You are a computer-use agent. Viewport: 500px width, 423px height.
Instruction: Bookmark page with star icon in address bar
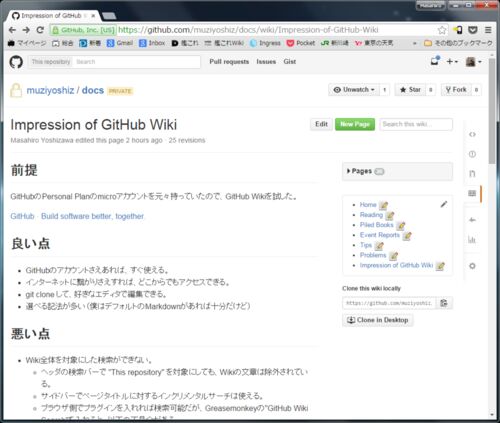click(442, 30)
